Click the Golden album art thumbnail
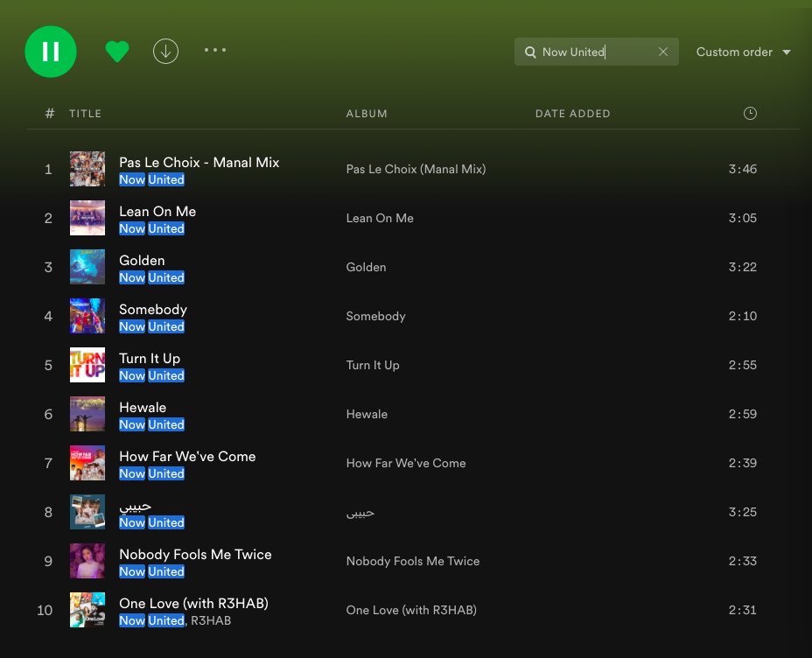This screenshot has width=812, height=658. coord(87,267)
